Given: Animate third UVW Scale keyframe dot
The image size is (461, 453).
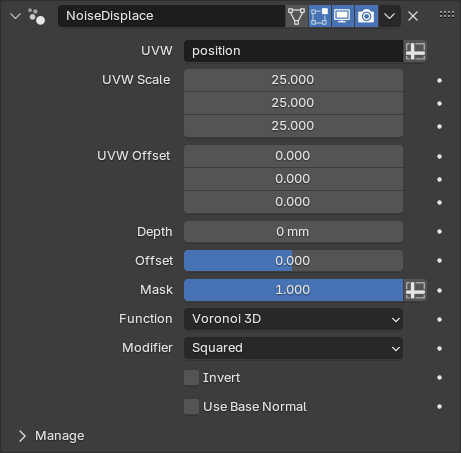Looking at the screenshot, I should [x=439, y=126].
